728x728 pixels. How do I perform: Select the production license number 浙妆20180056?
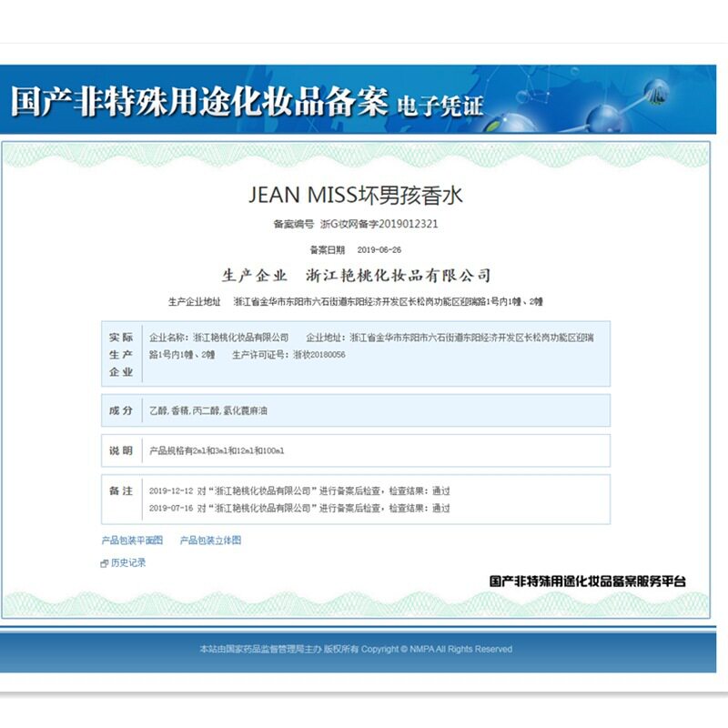(x=319, y=355)
